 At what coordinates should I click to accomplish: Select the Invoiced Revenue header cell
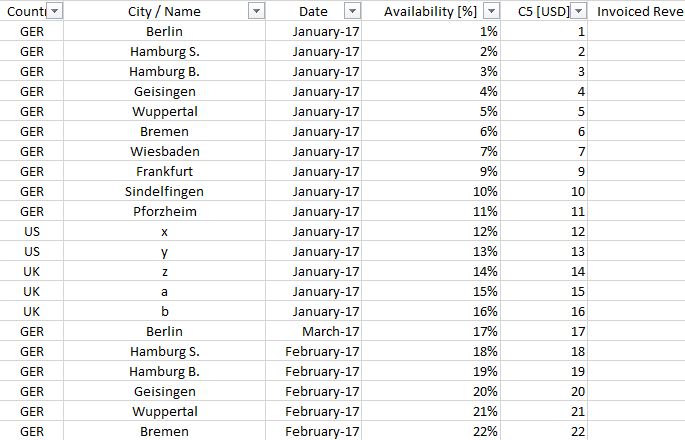637,11
